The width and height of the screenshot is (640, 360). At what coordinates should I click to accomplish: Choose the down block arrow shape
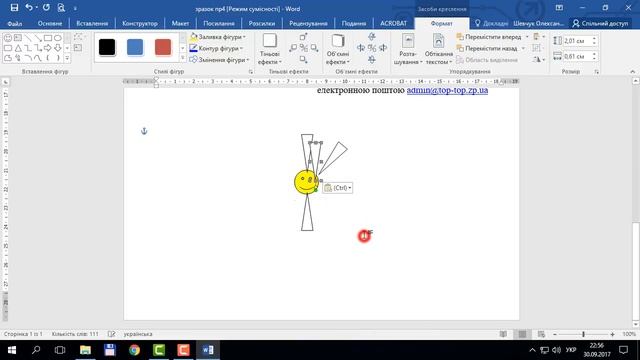pos(58,48)
